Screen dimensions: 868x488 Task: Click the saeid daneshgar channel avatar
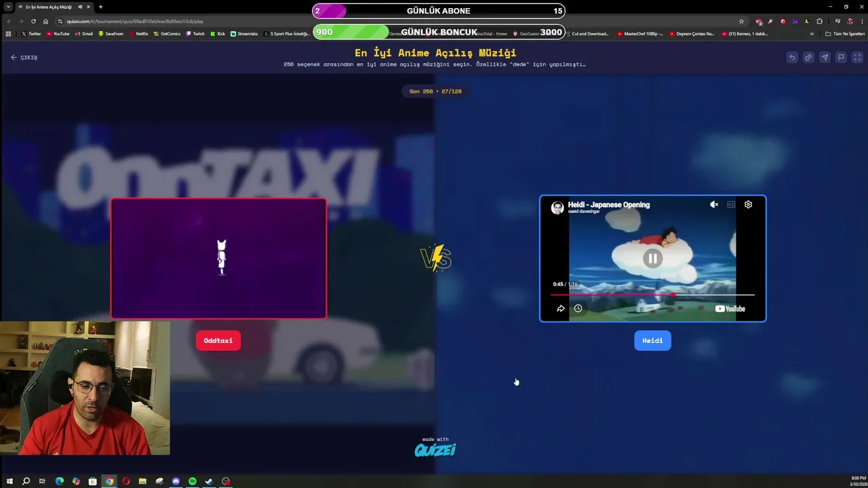pos(557,207)
